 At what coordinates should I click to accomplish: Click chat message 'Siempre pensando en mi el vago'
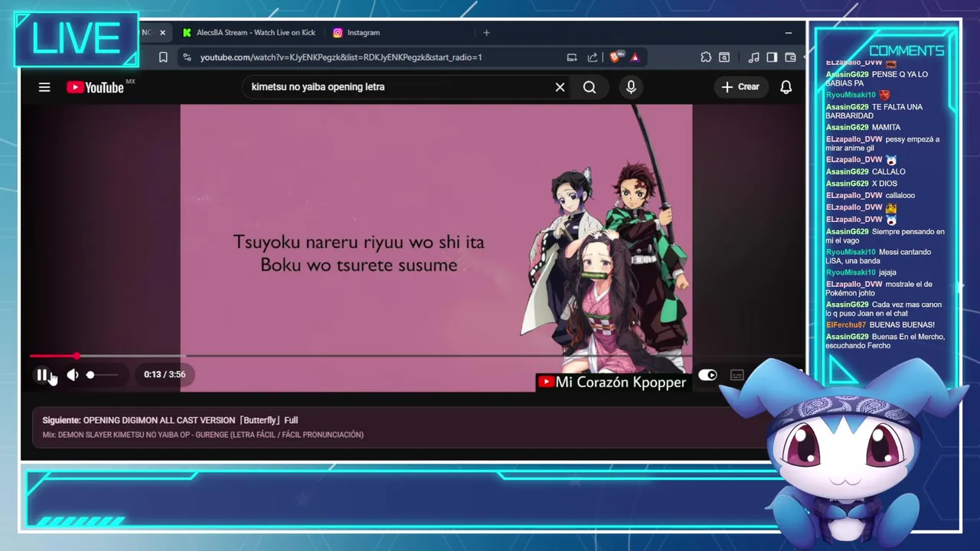pyautogui.click(x=885, y=236)
